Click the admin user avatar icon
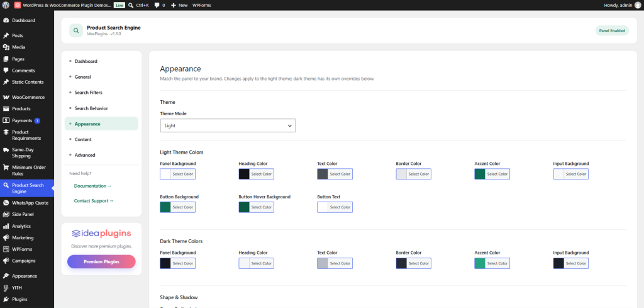Image resolution: width=644 pixels, height=308 pixels. tap(638, 5)
